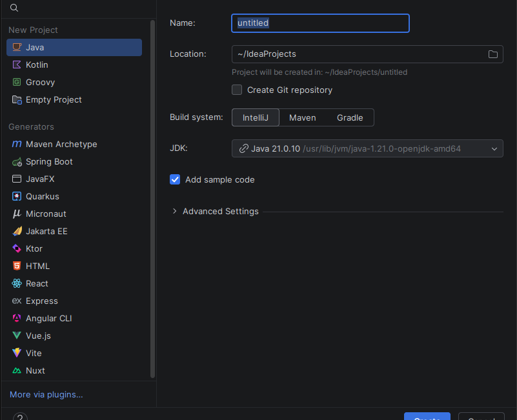Select the Java coffee cup icon

click(x=17, y=47)
